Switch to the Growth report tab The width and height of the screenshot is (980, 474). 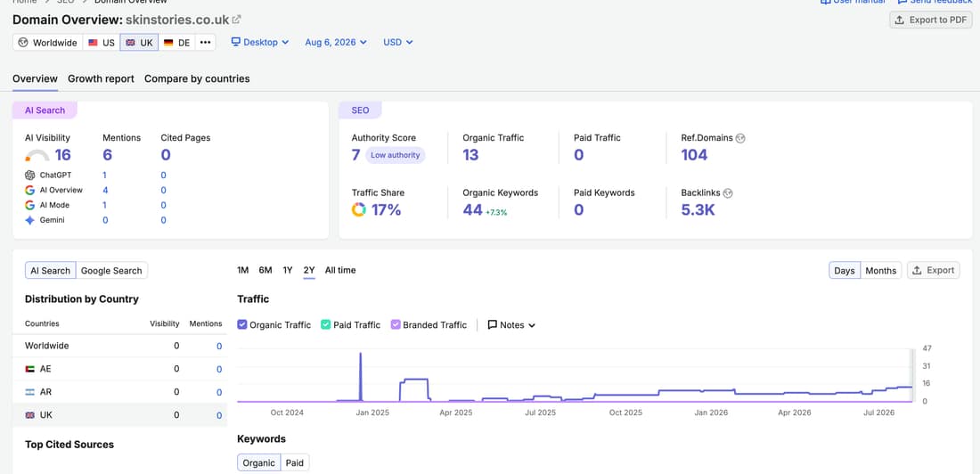point(102,78)
